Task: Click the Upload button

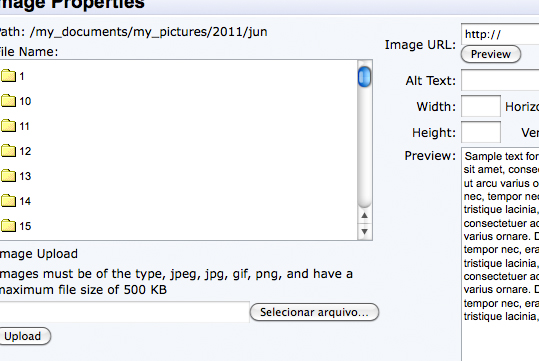Action: (x=23, y=336)
